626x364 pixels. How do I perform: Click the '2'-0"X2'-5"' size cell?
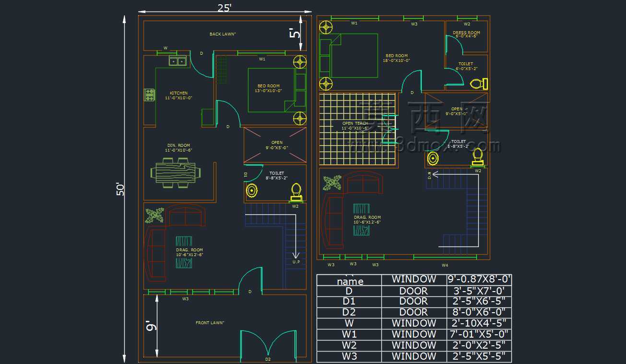[x=479, y=345]
